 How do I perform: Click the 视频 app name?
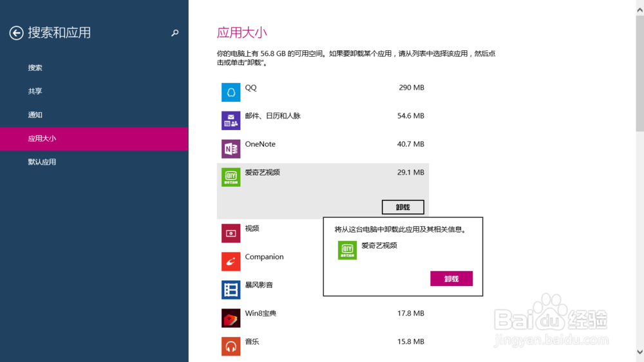pos(252,229)
